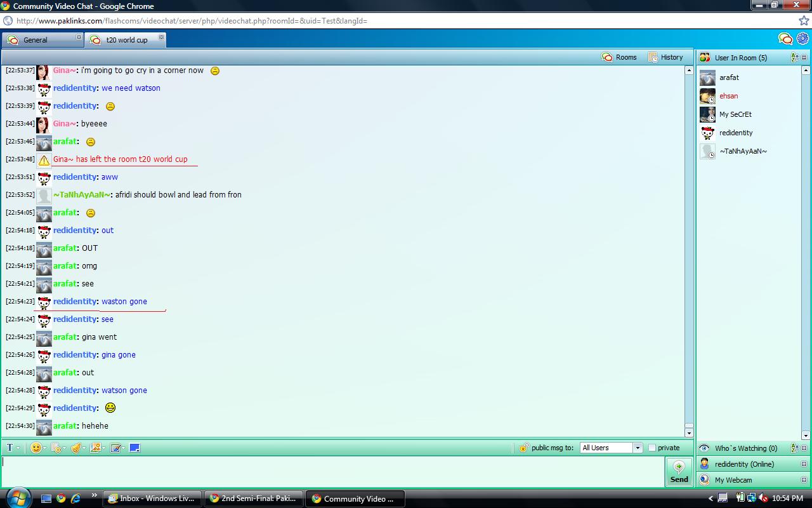The image size is (812, 508).
Task: Click the blue gear settings icon
Action: (x=802, y=39)
